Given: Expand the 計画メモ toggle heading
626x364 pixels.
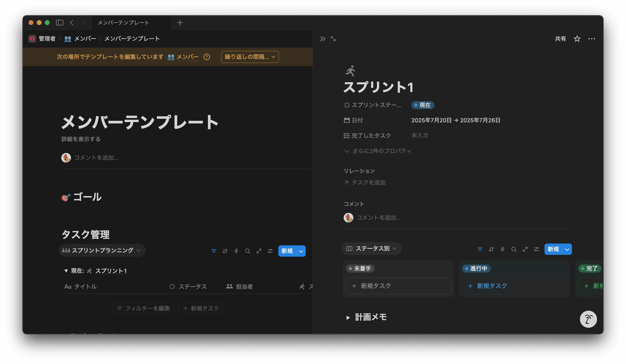Looking at the screenshot, I should pyautogui.click(x=348, y=318).
